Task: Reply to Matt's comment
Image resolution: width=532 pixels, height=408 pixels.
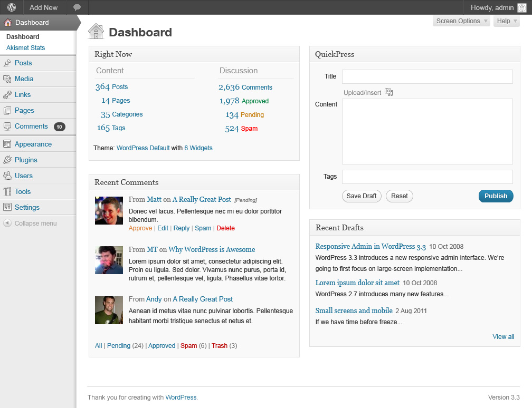Action: click(x=182, y=228)
